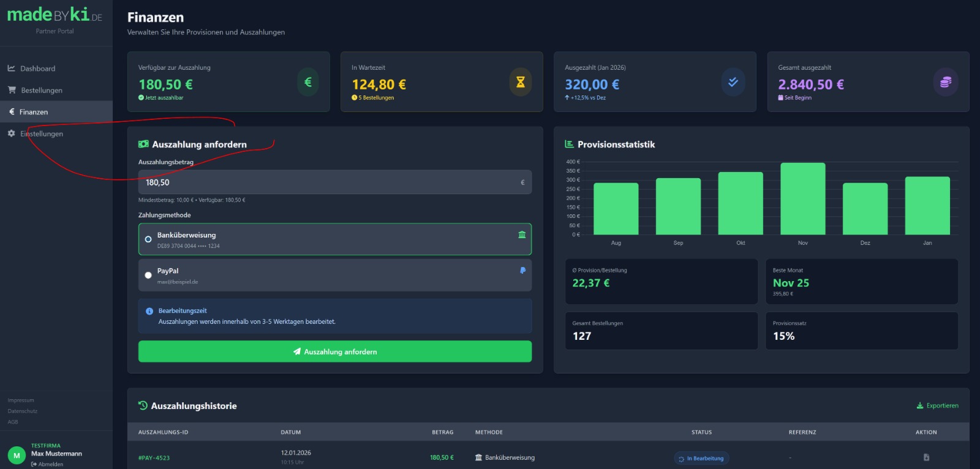Click the Max Mustermann user name
This screenshot has width=980, height=469.
click(56, 454)
